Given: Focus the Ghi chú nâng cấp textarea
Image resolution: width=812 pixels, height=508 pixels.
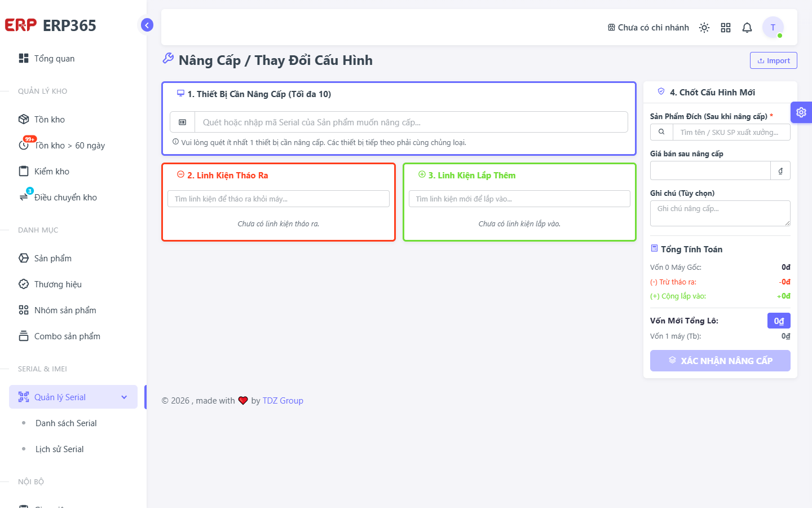Looking at the screenshot, I should [x=720, y=213].
